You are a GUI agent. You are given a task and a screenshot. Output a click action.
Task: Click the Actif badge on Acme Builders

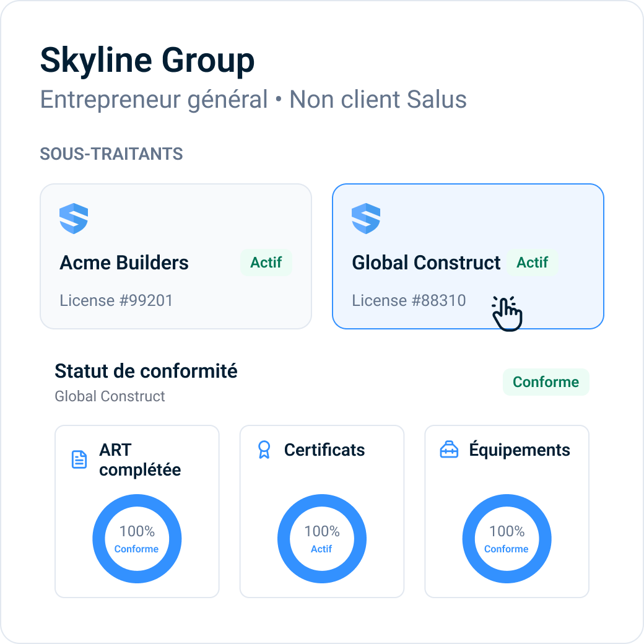[x=266, y=263]
